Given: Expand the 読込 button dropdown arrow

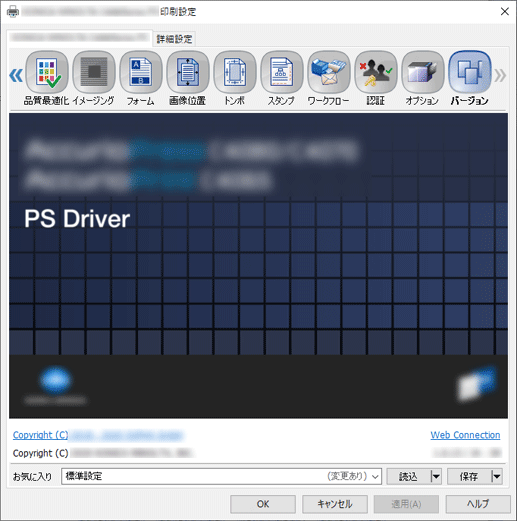Looking at the screenshot, I should (436, 476).
